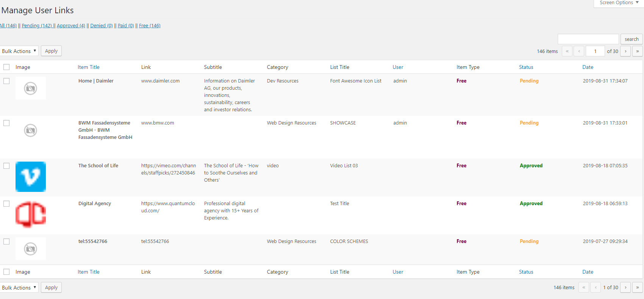The width and height of the screenshot is (644, 299).
Task: Click the current page number input field
Action: (595, 51)
